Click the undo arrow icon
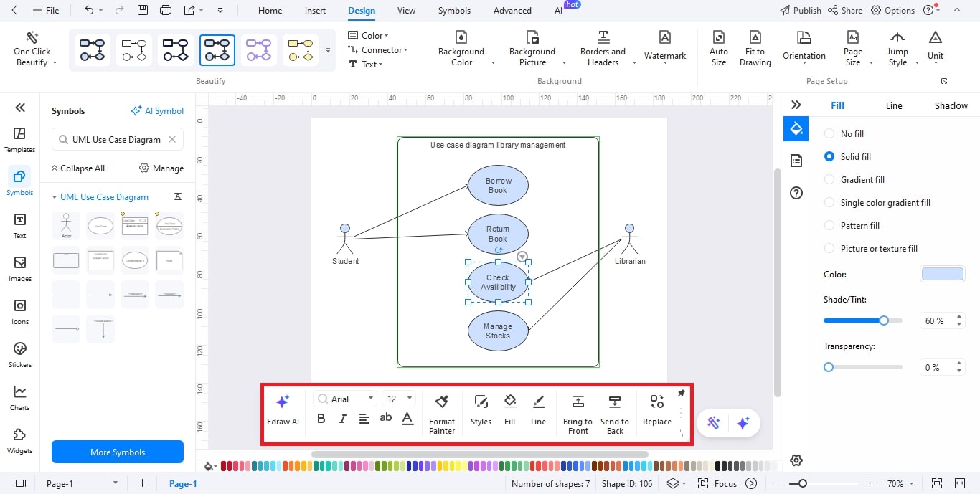980x494 pixels. point(89,10)
